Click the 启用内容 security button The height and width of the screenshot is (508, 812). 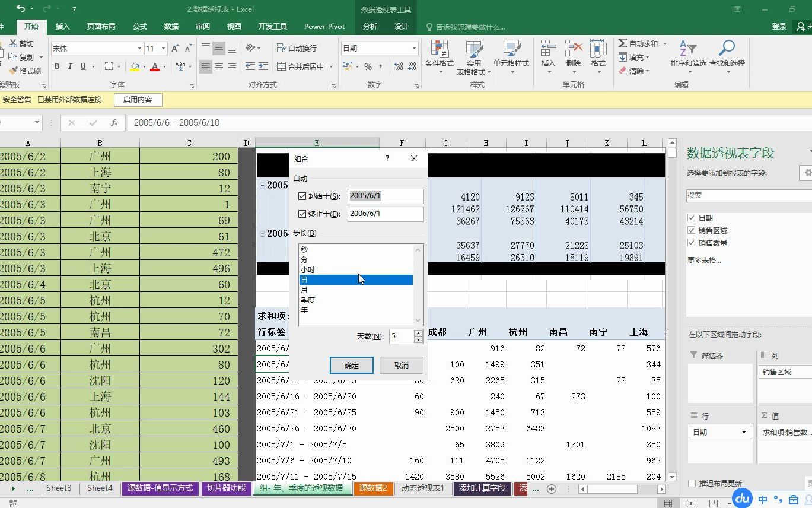coord(138,100)
